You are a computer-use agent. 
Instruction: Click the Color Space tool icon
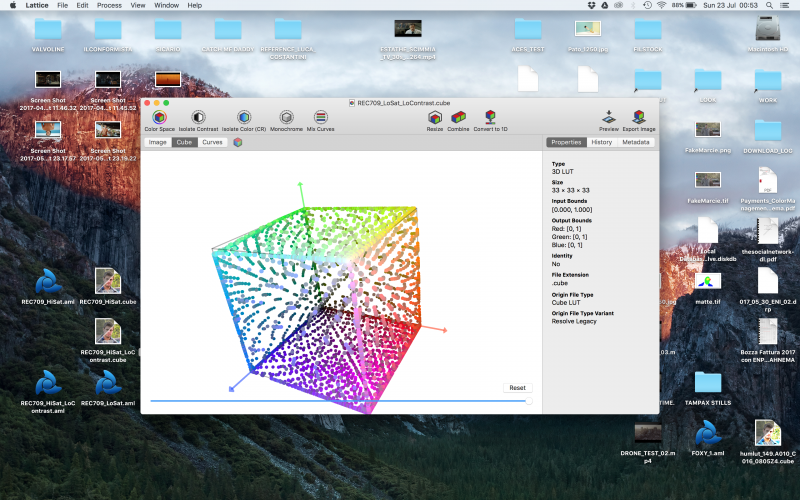159,118
